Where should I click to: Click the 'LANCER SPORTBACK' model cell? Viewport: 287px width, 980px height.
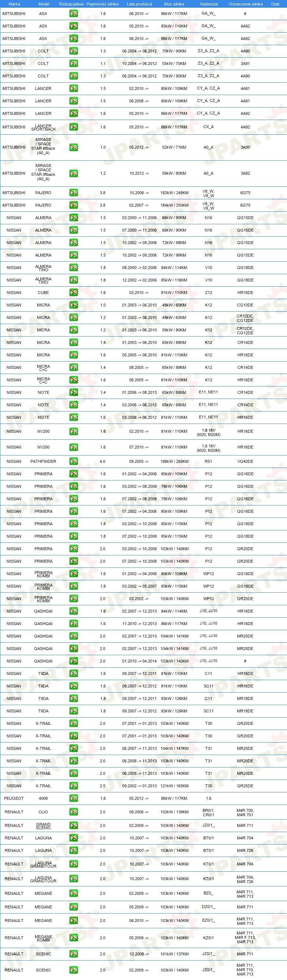pyautogui.click(x=43, y=128)
